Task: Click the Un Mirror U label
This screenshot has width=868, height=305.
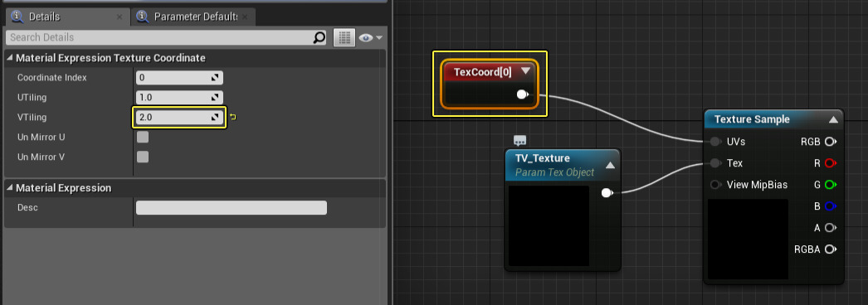Action: click(41, 137)
